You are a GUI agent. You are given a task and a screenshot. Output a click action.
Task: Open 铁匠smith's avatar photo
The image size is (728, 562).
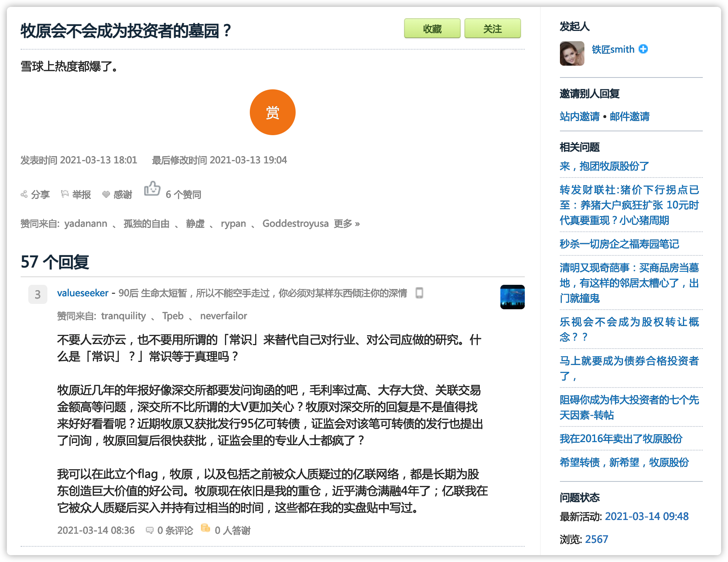click(572, 53)
